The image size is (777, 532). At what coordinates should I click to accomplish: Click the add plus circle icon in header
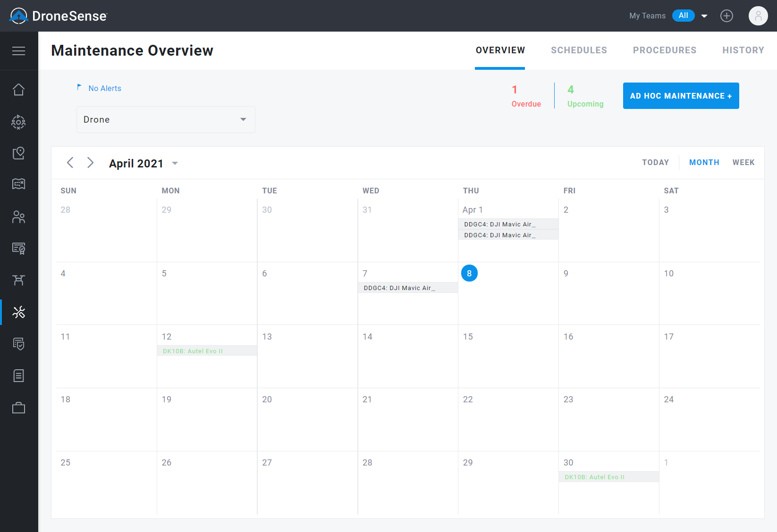726,16
